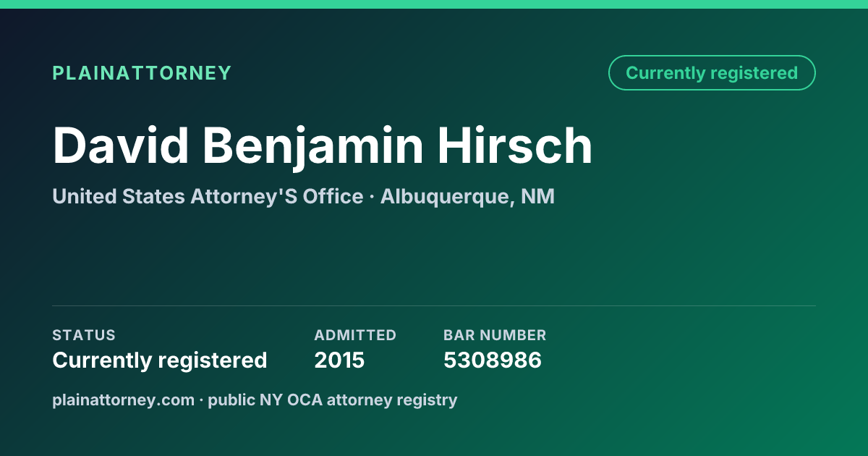The height and width of the screenshot is (456, 868).
Task: Click the BAR NUMBER label
Action: [x=495, y=335]
